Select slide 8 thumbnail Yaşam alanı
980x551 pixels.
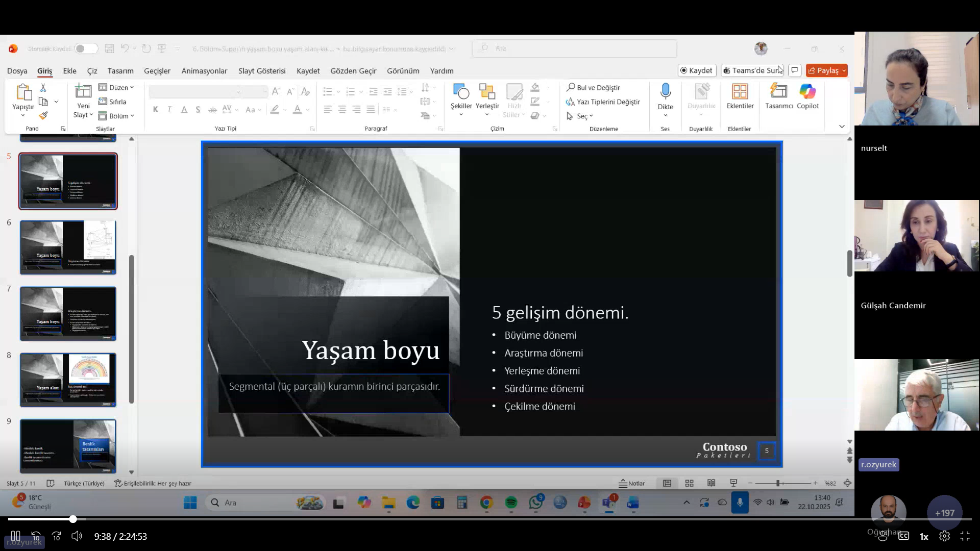[68, 380]
